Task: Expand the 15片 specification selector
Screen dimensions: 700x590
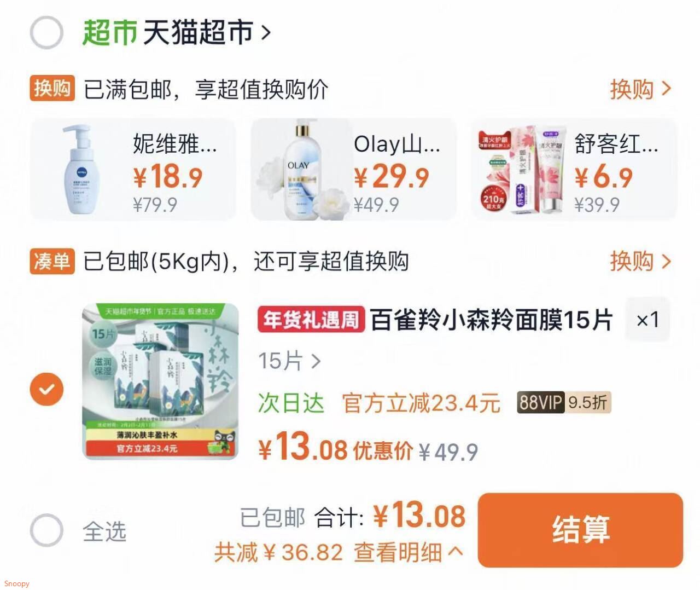Action: [x=289, y=361]
